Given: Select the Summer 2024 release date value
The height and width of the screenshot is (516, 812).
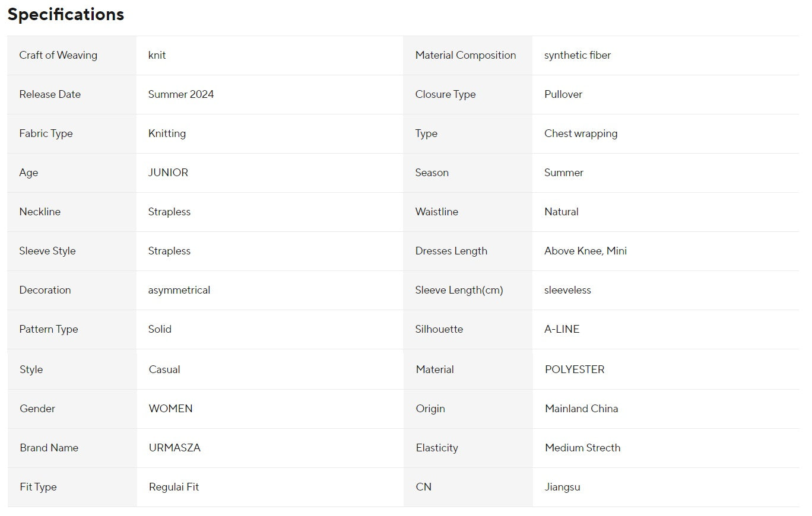Looking at the screenshot, I should point(181,94).
